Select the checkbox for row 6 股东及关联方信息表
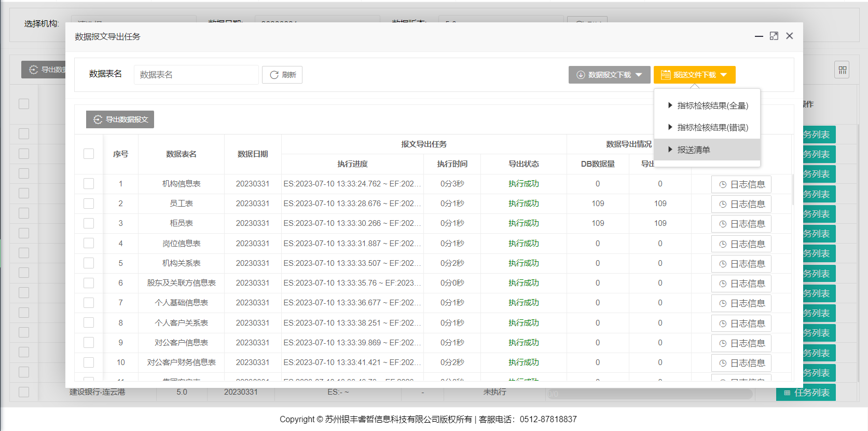The image size is (868, 431). click(89, 283)
